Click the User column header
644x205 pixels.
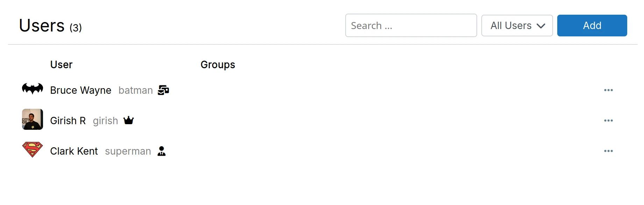(61, 64)
